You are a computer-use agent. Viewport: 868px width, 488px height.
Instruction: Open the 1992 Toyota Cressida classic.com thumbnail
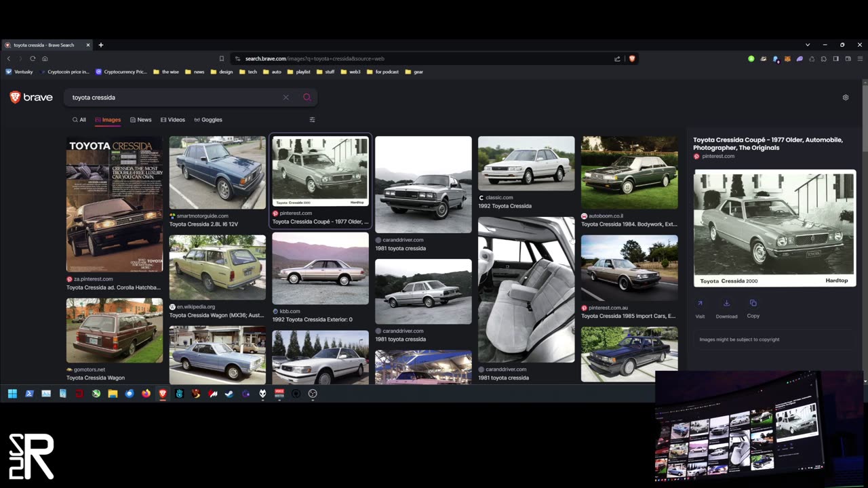coord(526,163)
